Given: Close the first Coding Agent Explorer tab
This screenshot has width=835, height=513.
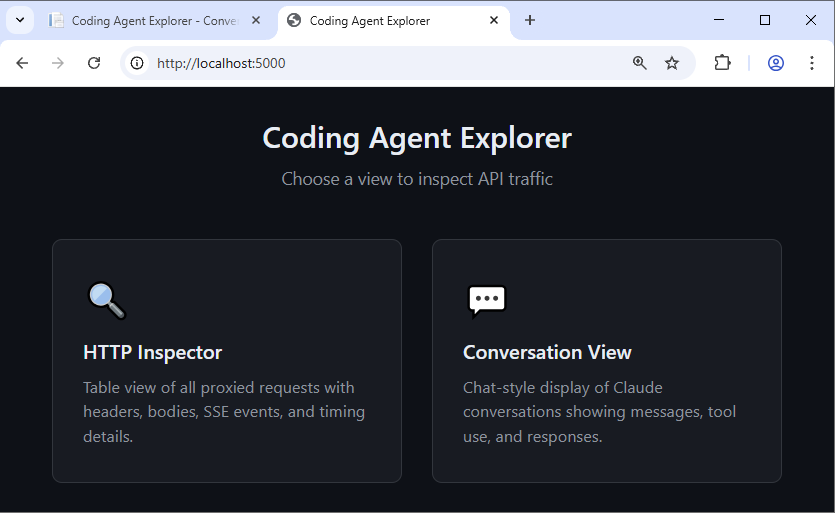Looking at the screenshot, I should (x=256, y=20).
